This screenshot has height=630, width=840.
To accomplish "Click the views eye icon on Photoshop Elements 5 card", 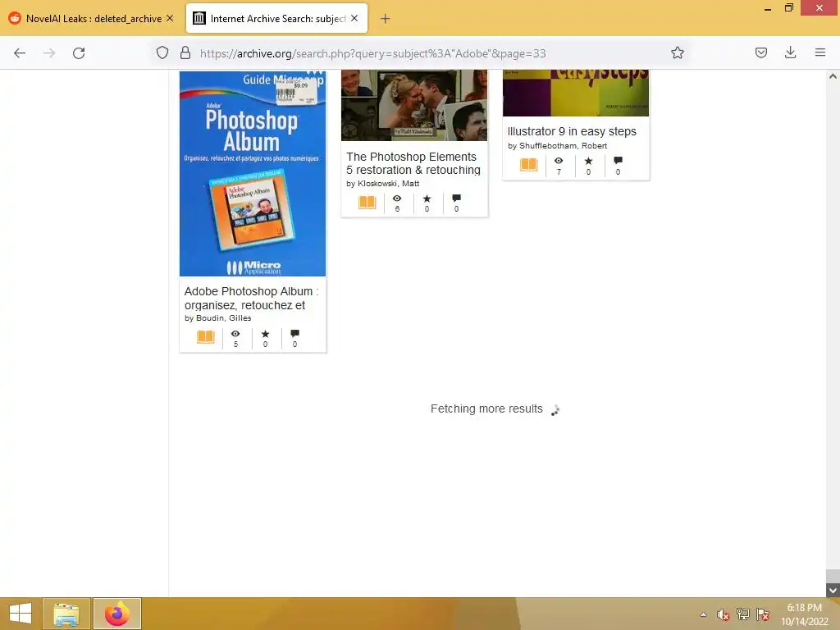I will pos(397,199).
